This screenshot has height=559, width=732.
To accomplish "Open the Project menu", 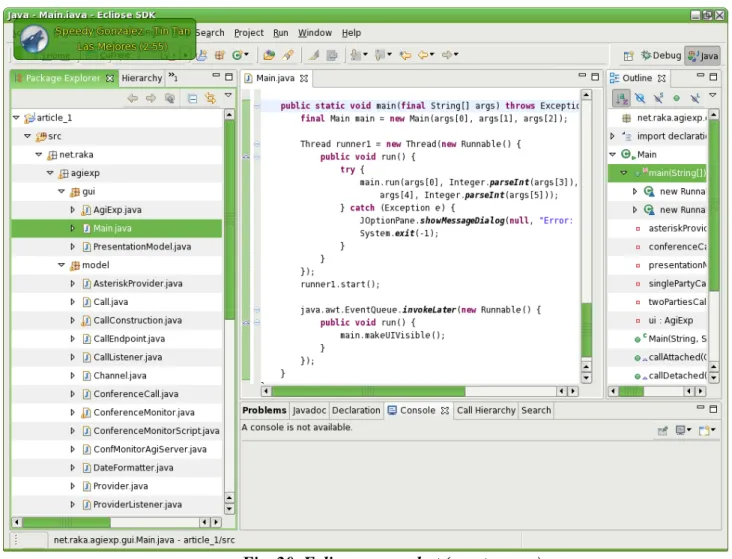I will click(249, 33).
